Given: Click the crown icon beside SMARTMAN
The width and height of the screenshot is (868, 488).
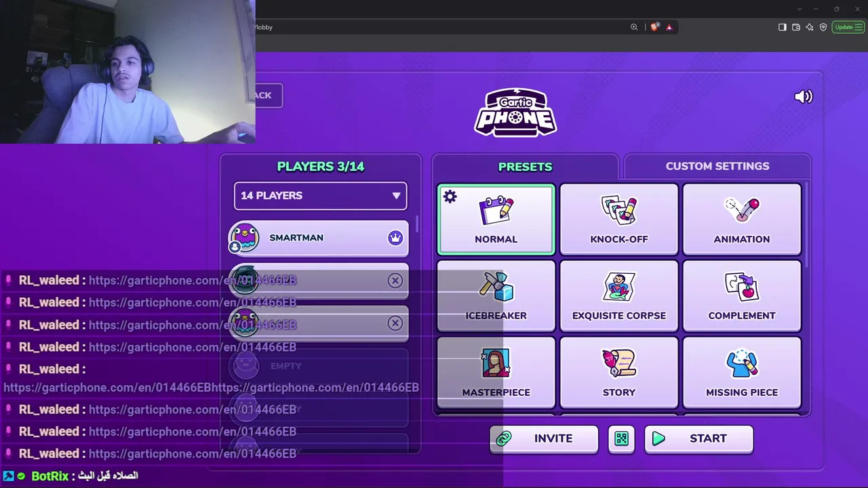Looking at the screenshot, I should [x=395, y=238].
